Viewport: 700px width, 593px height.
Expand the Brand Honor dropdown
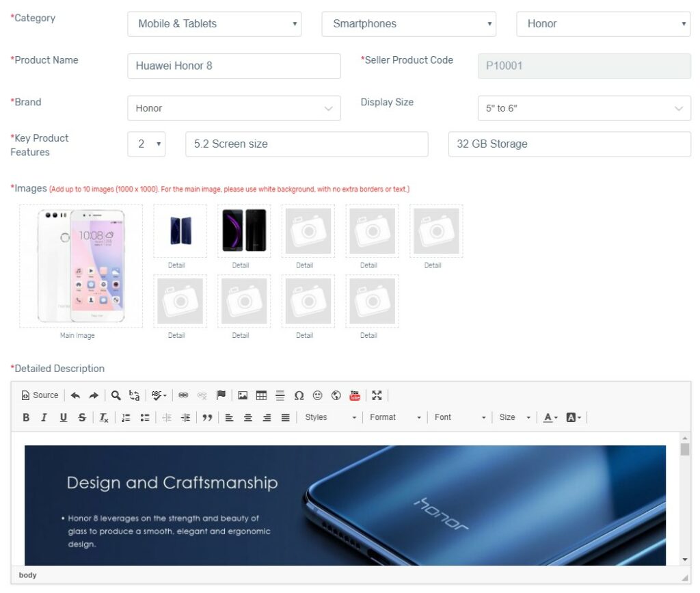(234, 108)
